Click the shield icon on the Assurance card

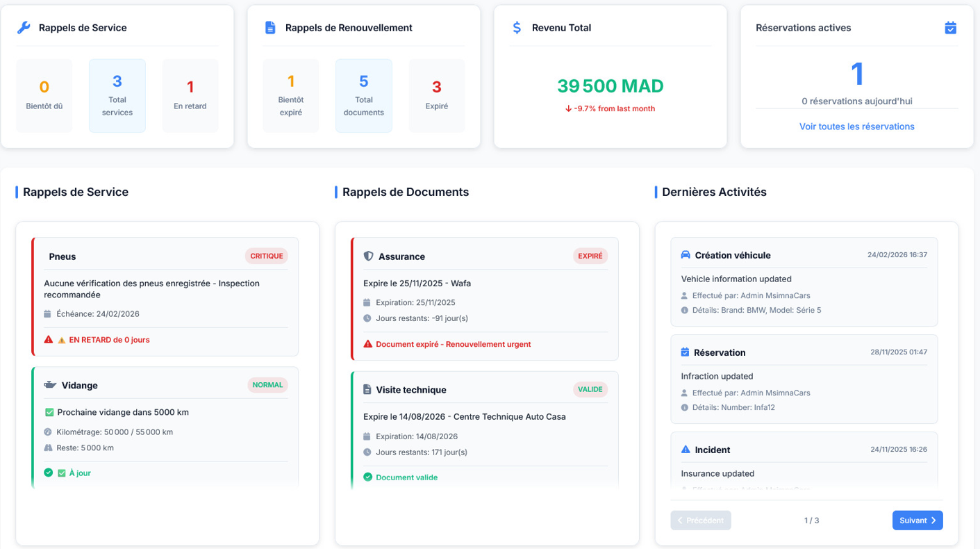[368, 256]
